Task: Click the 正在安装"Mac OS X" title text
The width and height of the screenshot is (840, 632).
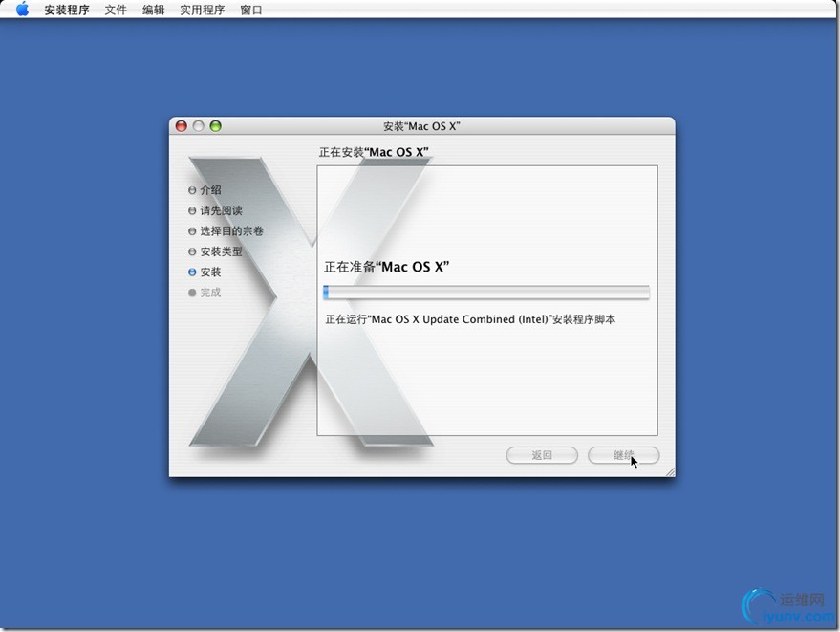Action: [374, 152]
